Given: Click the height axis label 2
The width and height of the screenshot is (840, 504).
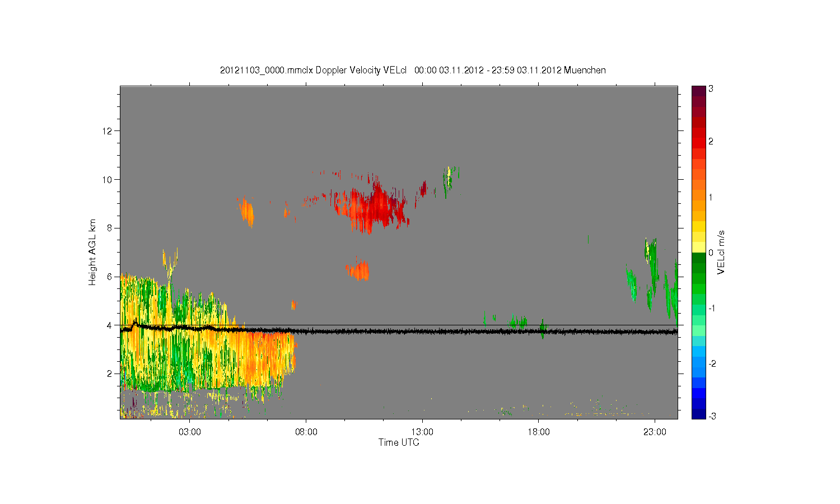Looking at the screenshot, I should tap(110, 374).
